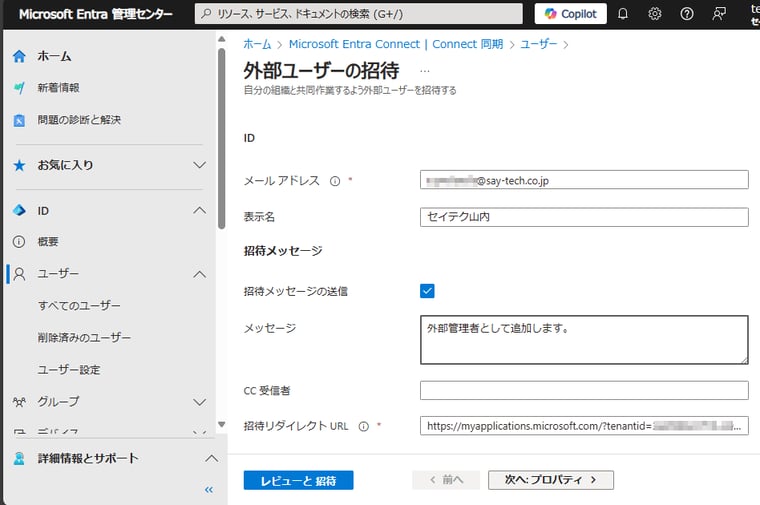Click the 新着情報 icon in sidebar
The image size is (760, 505).
click(x=19, y=88)
